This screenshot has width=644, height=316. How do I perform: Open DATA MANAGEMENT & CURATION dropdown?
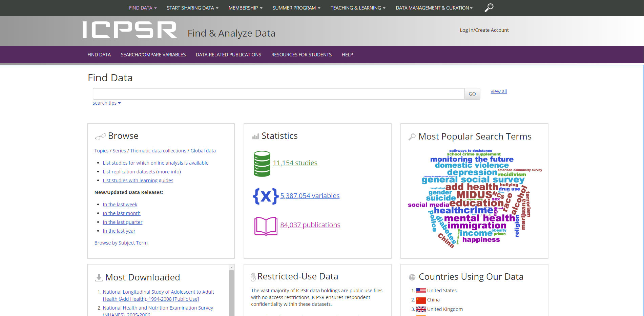434,8
